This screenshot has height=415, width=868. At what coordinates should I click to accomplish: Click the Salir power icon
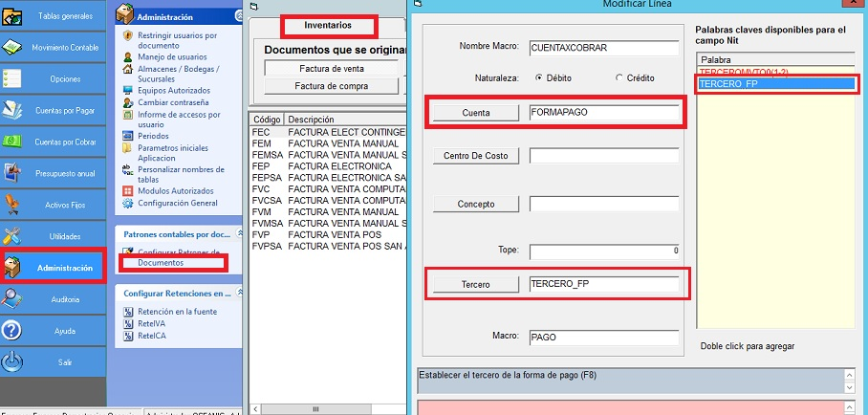pos(12,362)
